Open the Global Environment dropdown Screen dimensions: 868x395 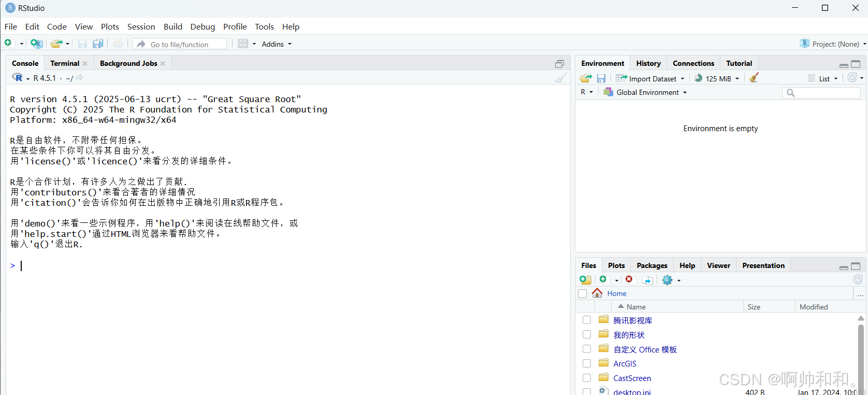[x=646, y=92]
